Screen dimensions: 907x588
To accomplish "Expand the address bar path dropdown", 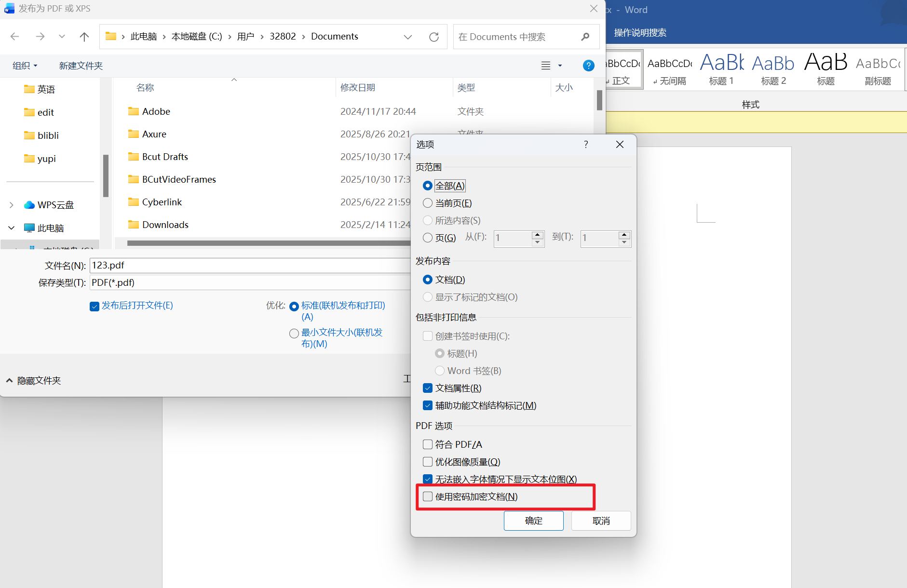I will point(408,37).
